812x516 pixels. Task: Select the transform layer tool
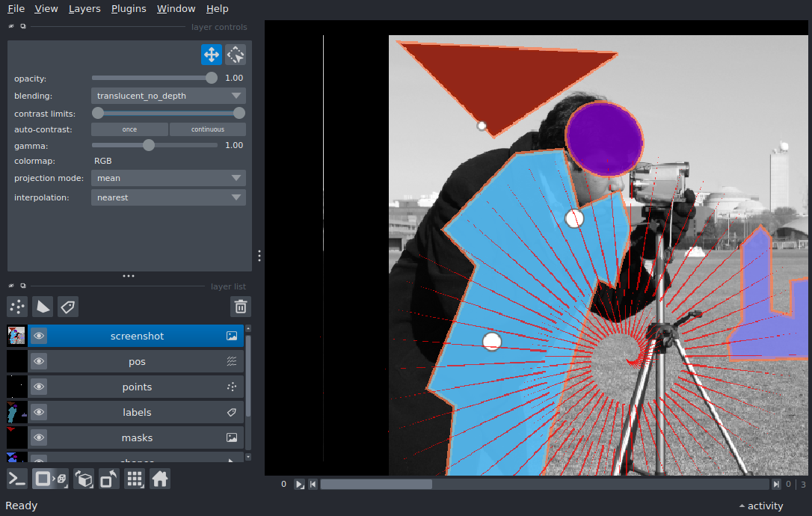236,55
